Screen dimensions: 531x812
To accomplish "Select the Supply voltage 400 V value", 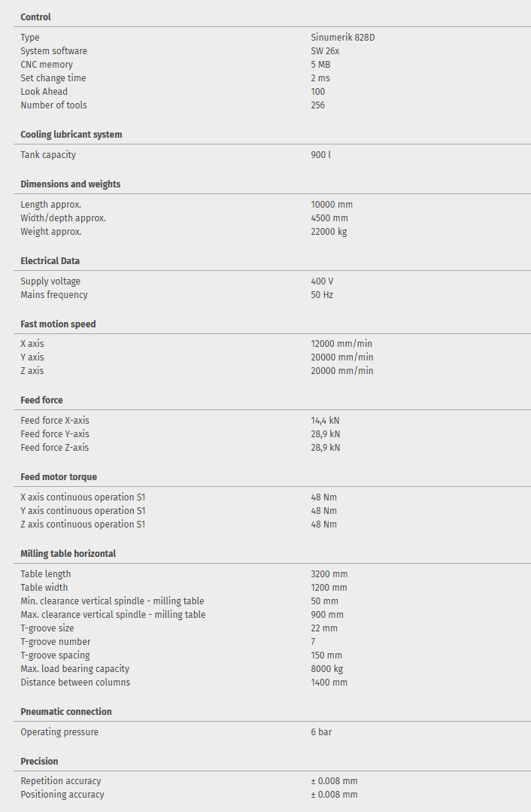I will tap(322, 281).
